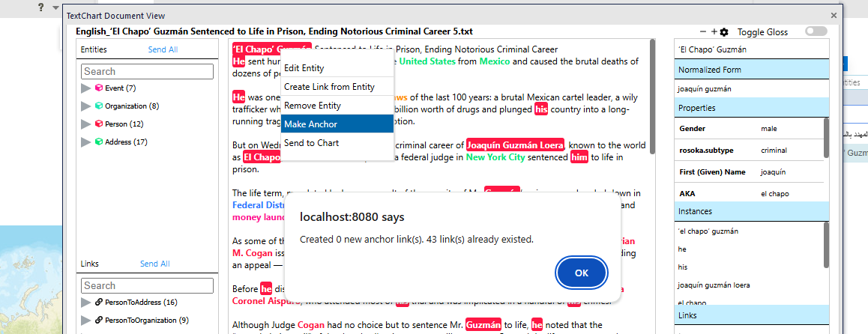Click the green Address cube icon
The height and width of the screenshot is (334, 868).
[98, 142]
